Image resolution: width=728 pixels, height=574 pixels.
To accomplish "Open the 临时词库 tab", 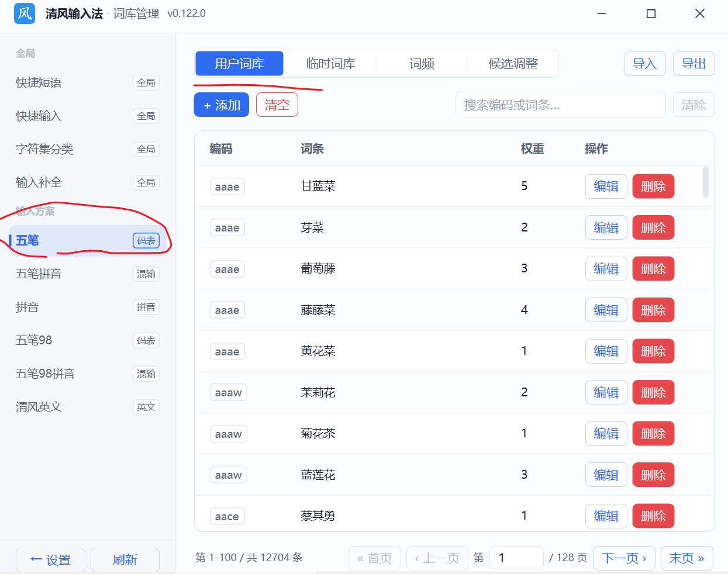I will tap(330, 64).
